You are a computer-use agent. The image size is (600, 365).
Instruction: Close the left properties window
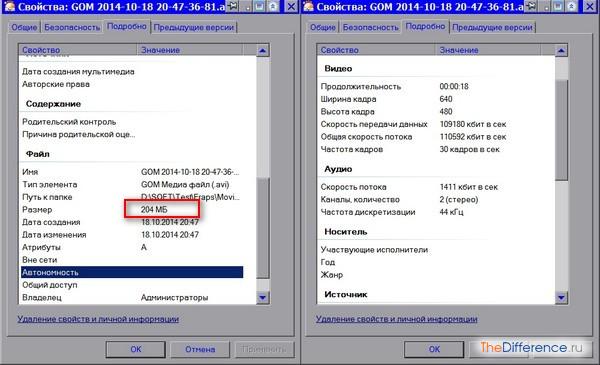(291, 7)
